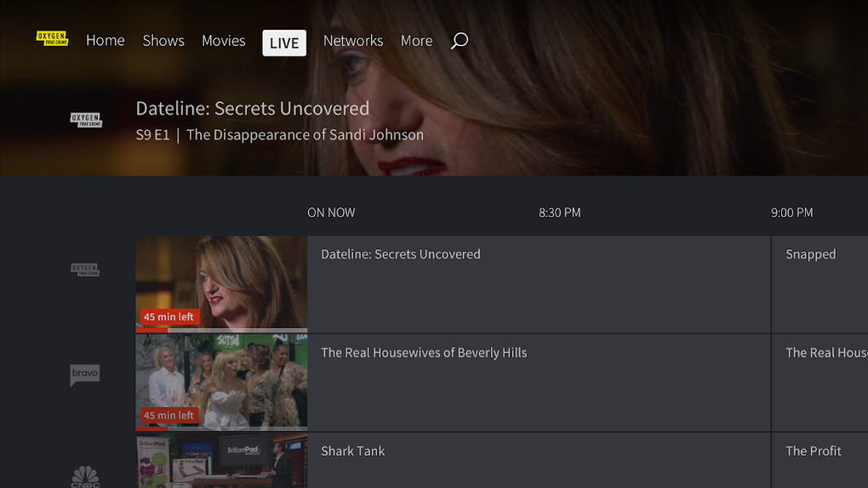The width and height of the screenshot is (868, 488).
Task: Select The Real Housewives of Beverly Hills listing
Action: (539, 383)
